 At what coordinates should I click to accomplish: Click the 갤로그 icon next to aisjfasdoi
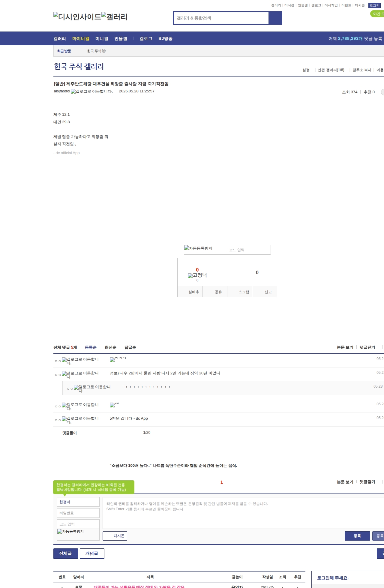[x=91, y=91]
